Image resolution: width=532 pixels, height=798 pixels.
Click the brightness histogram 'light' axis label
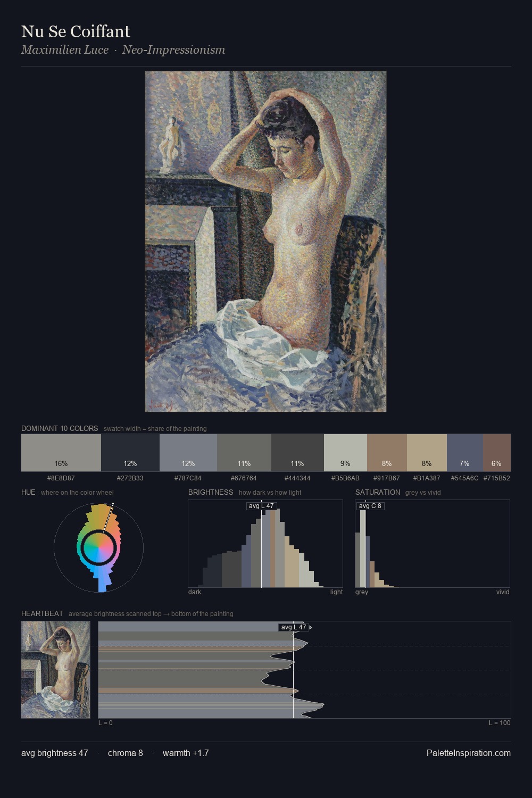tap(336, 592)
